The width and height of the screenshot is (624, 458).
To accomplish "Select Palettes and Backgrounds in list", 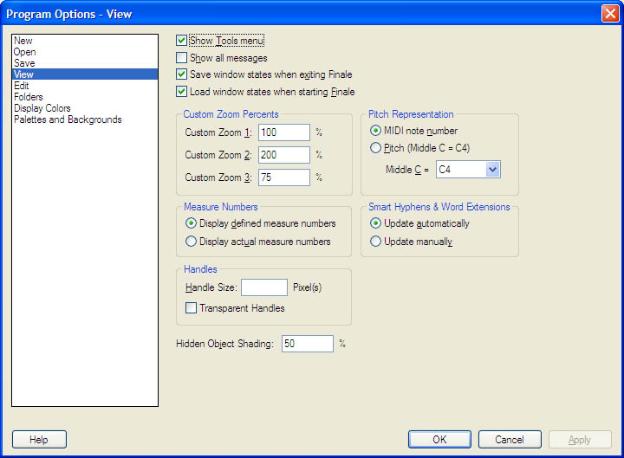I will coord(68,120).
